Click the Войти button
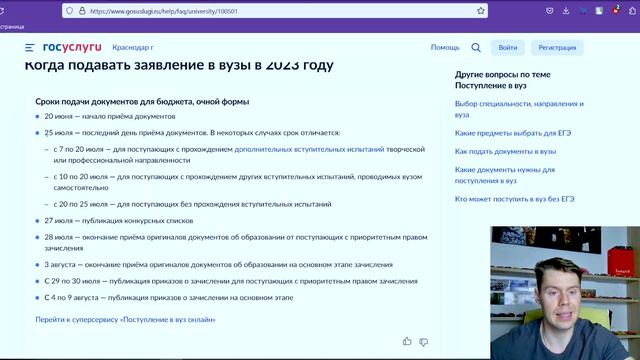This screenshot has width=640, height=360. pyautogui.click(x=508, y=48)
